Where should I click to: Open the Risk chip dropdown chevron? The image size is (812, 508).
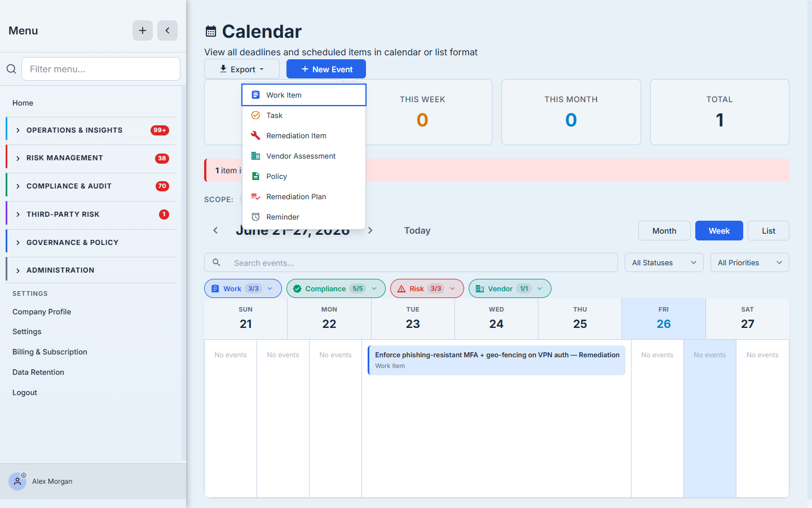pos(452,288)
